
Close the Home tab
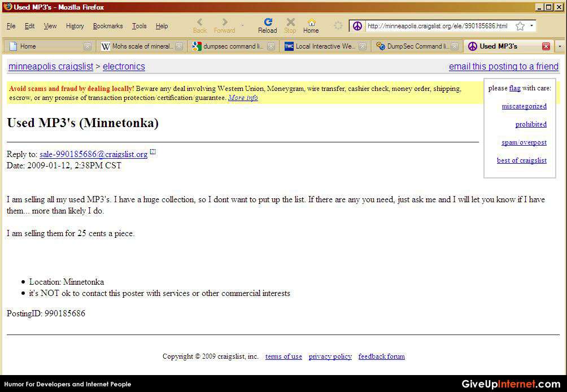click(87, 46)
